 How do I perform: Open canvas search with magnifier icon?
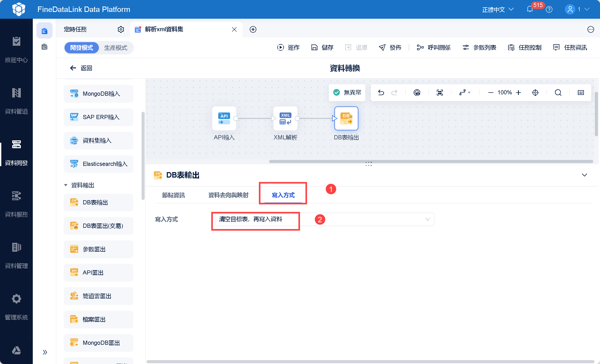[558, 93]
